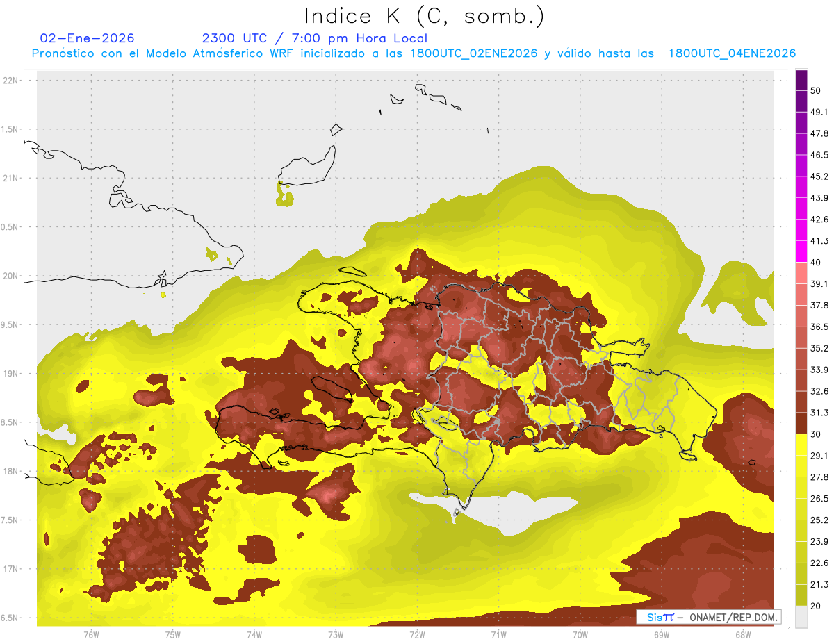Select the '75W' longitude axis label

click(x=173, y=635)
